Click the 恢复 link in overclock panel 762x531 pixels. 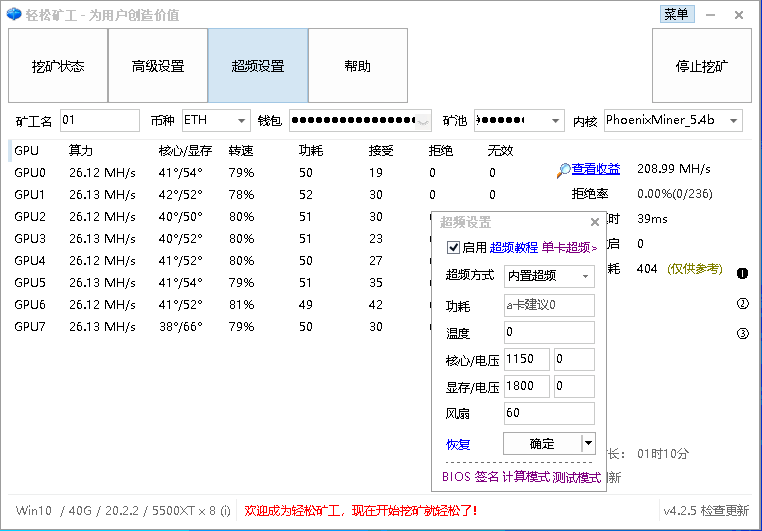458,444
